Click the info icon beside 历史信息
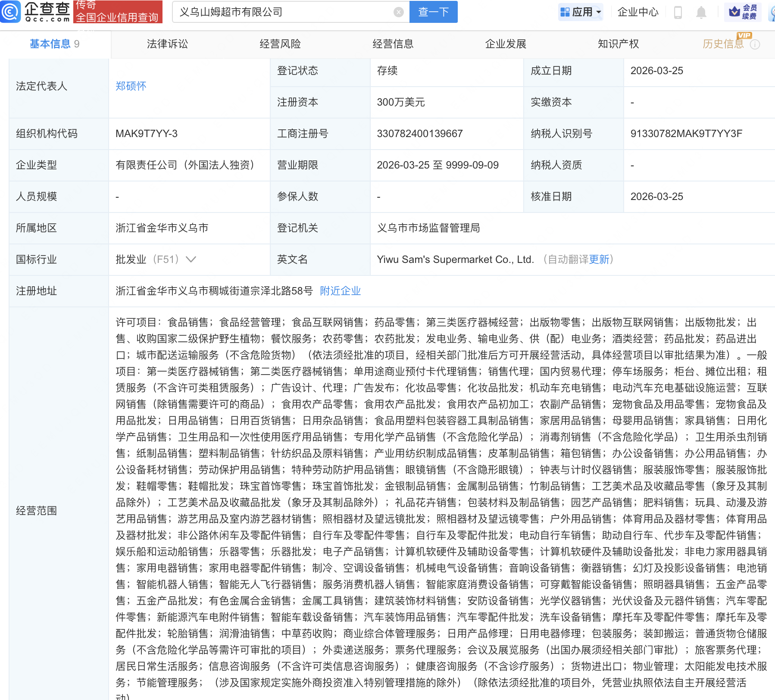The image size is (775, 700). [x=755, y=44]
